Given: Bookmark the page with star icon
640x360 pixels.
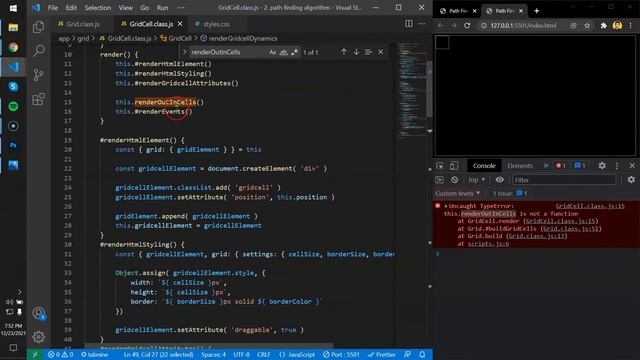Looking at the screenshot, I should coord(587,25).
